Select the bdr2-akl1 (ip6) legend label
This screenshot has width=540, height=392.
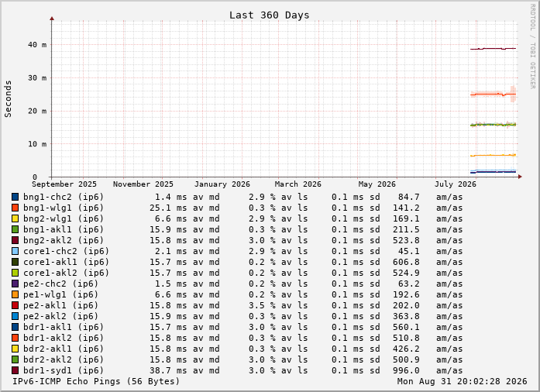point(64,349)
